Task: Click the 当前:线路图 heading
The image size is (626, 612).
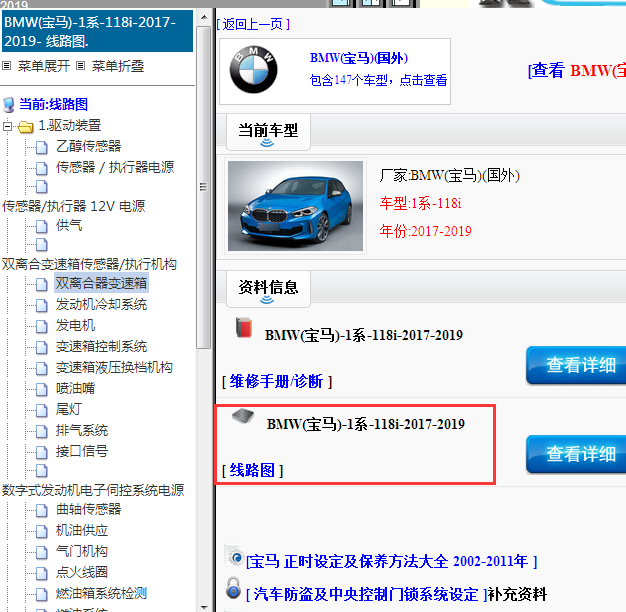Action: pyautogui.click(x=53, y=105)
